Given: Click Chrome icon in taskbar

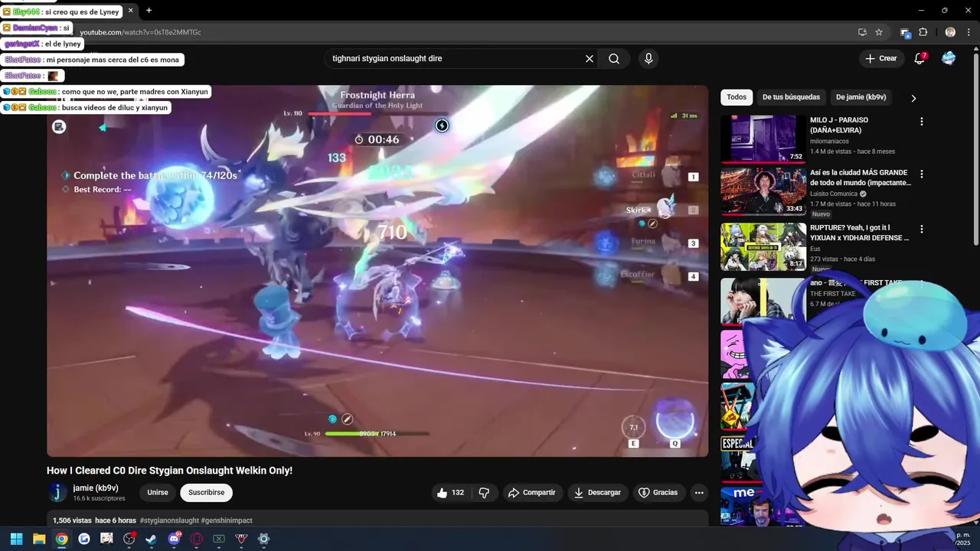Looking at the screenshot, I should (x=61, y=539).
